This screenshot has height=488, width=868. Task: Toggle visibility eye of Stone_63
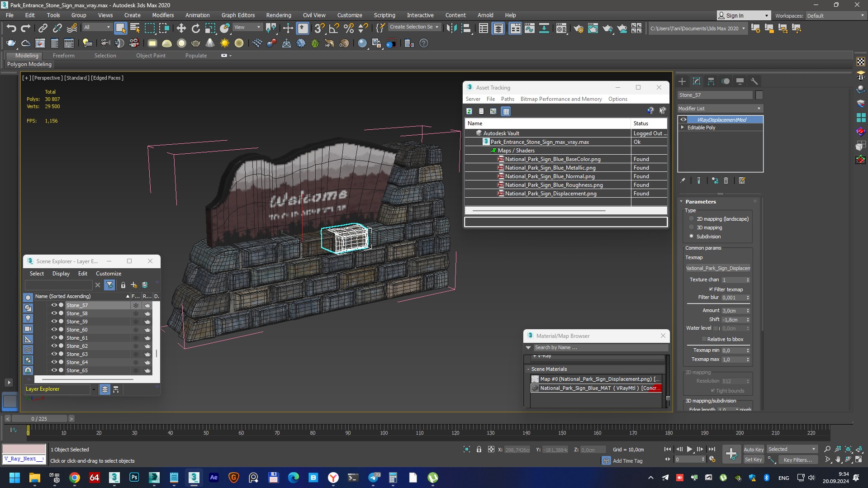coord(54,354)
